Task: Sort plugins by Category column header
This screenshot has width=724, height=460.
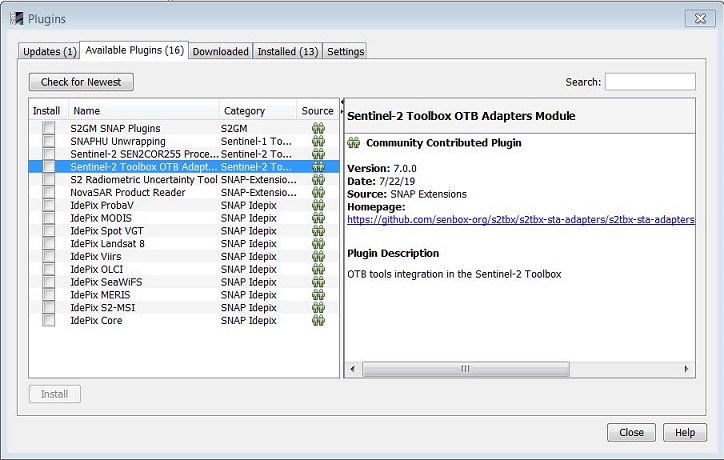Action: (257, 111)
